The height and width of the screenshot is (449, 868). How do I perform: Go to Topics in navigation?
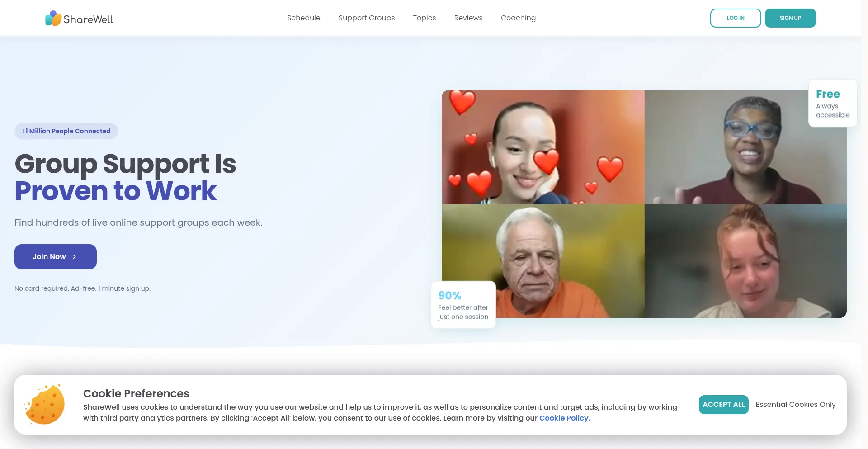(425, 18)
